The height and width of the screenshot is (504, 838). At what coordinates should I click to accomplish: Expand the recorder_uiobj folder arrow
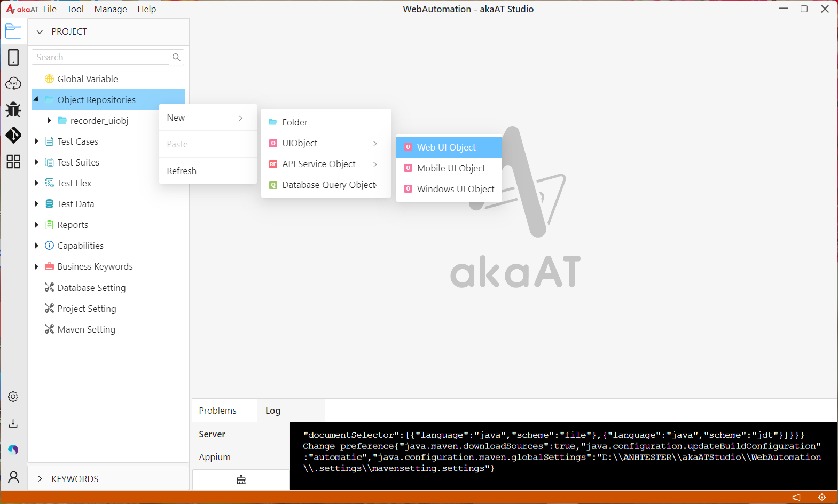pyautogui.click(x=49, y=121)
